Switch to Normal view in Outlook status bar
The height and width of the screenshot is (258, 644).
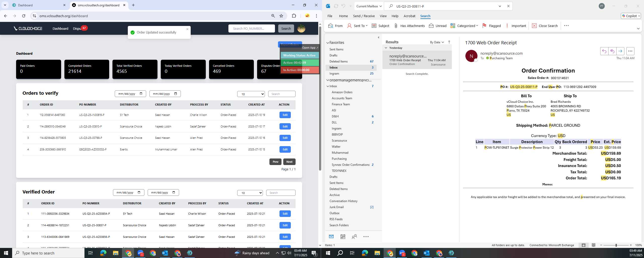[x=583, y=245]
